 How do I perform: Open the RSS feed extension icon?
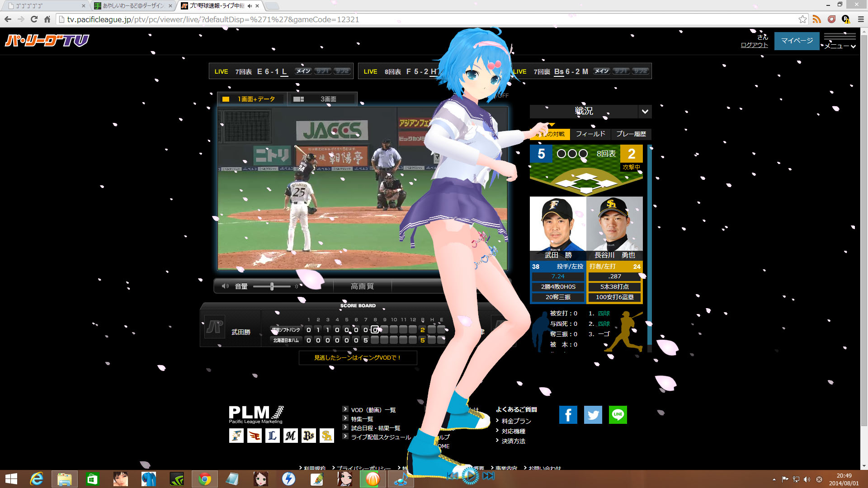coord(816,19)
